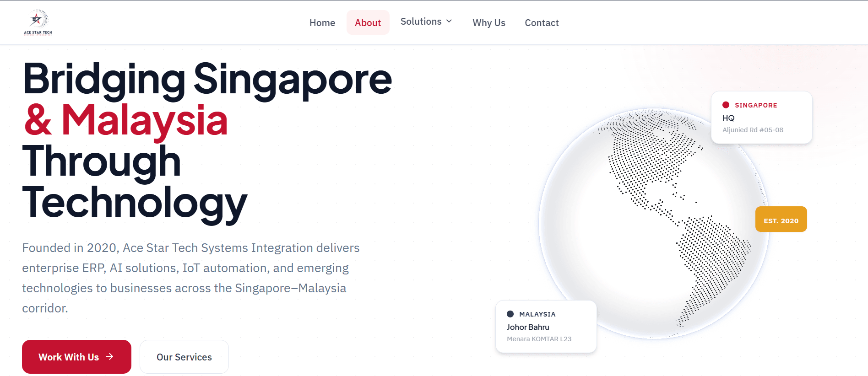868x376 pixels.
Task: Open the Contact page
Action: [x=542, y=23]
